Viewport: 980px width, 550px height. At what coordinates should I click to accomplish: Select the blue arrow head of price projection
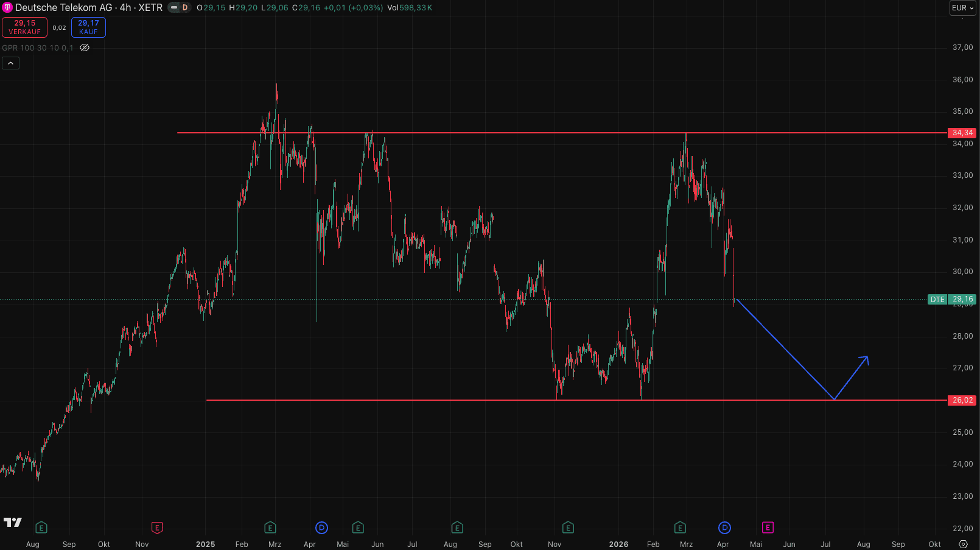point(865,359)
